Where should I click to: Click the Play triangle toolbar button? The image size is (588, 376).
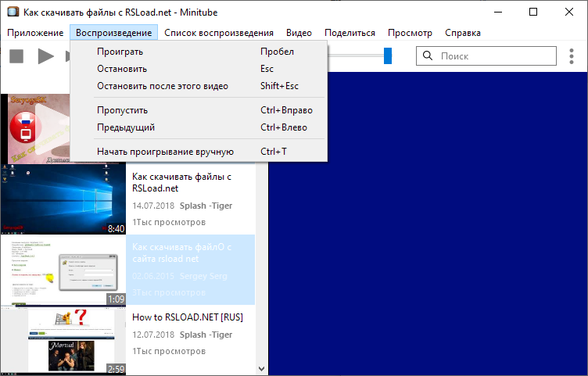coord(46,56)
